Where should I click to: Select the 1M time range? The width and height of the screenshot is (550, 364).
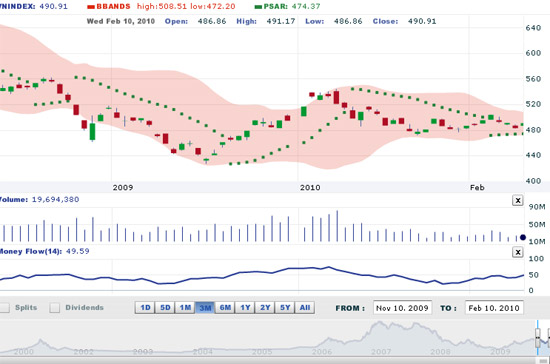click(185, 308)
